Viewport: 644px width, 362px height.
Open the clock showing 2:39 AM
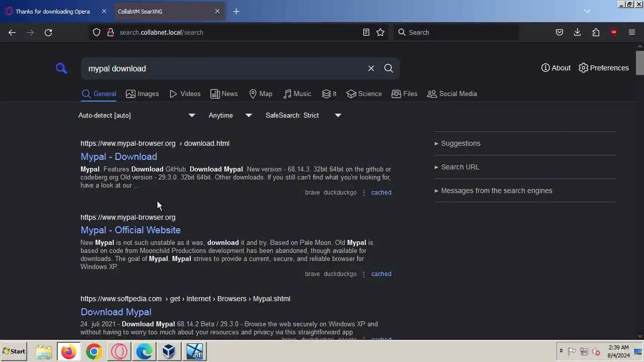(x=618, y=351)
